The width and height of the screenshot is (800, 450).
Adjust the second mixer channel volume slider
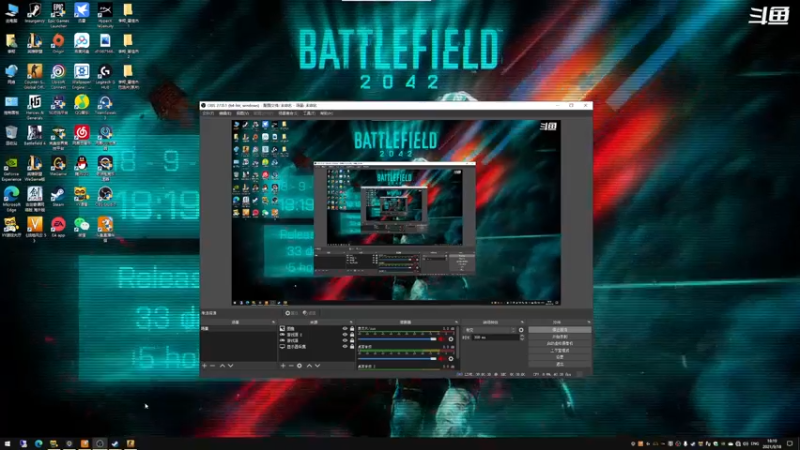pos(397,359)
